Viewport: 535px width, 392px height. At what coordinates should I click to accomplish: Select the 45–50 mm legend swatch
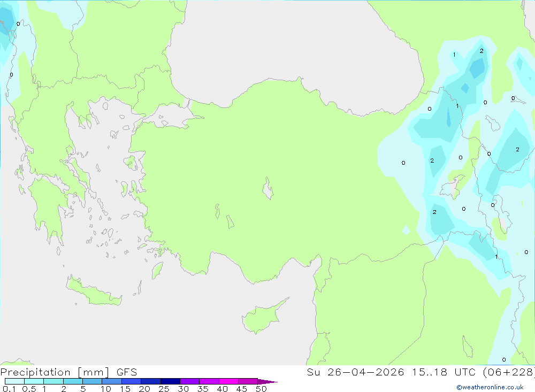(x=248, y=381)
